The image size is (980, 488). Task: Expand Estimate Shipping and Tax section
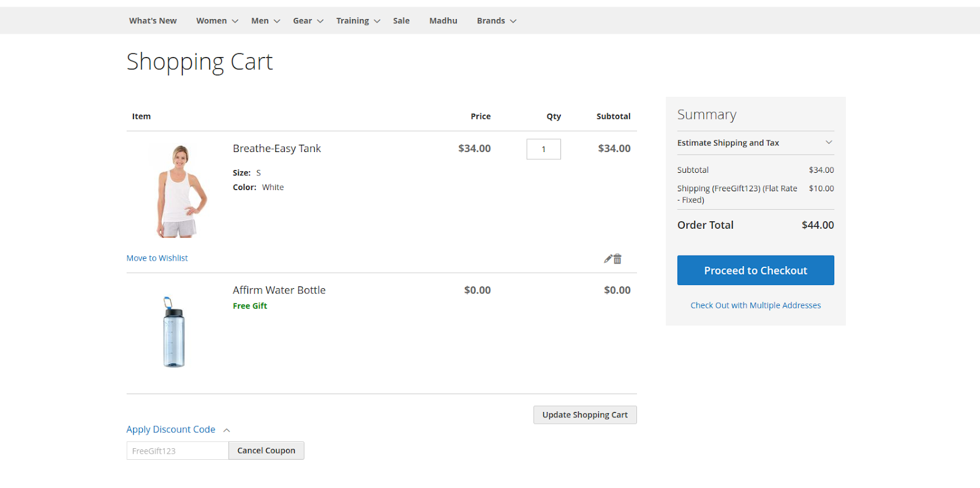pos(755,143)
